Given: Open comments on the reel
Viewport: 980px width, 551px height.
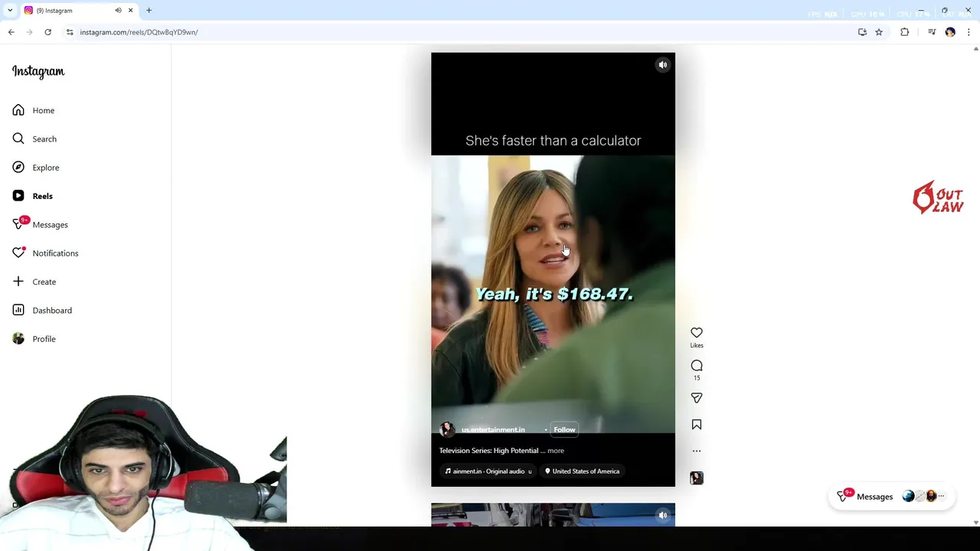Looking at the screenshot, I should point(697,365).
